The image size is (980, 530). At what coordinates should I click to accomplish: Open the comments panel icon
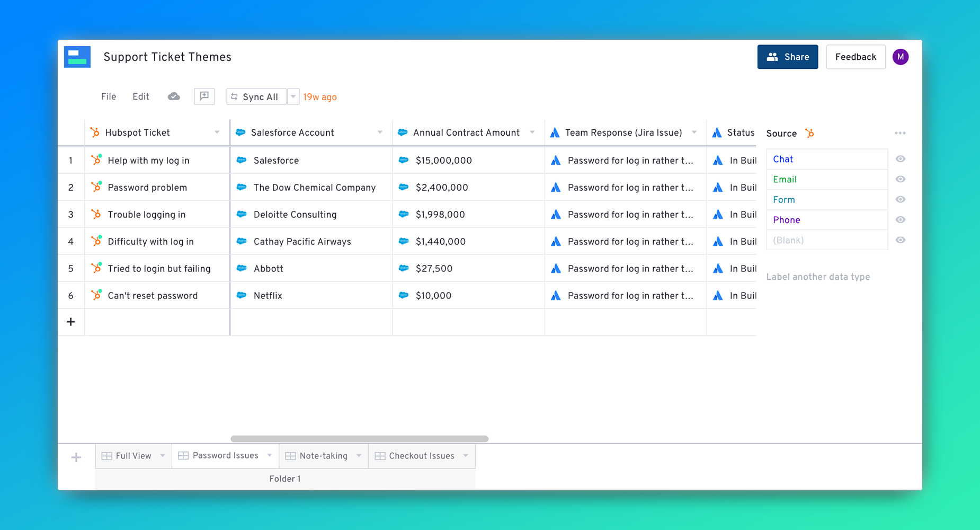pyautogui.click(x=204, y=96)
